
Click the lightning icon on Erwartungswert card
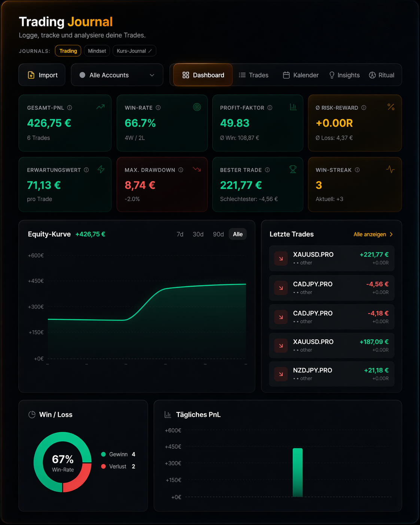click(x=101, y=169)
